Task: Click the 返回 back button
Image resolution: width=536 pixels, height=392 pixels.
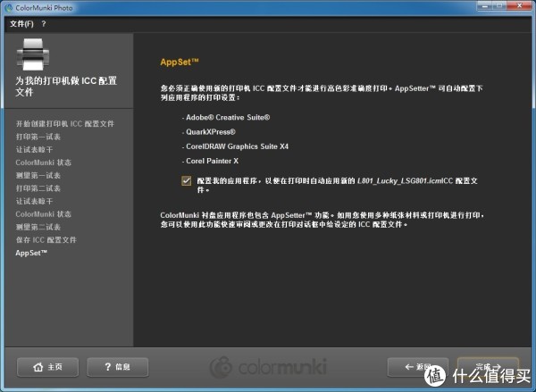Action: (x=418, y=367)
